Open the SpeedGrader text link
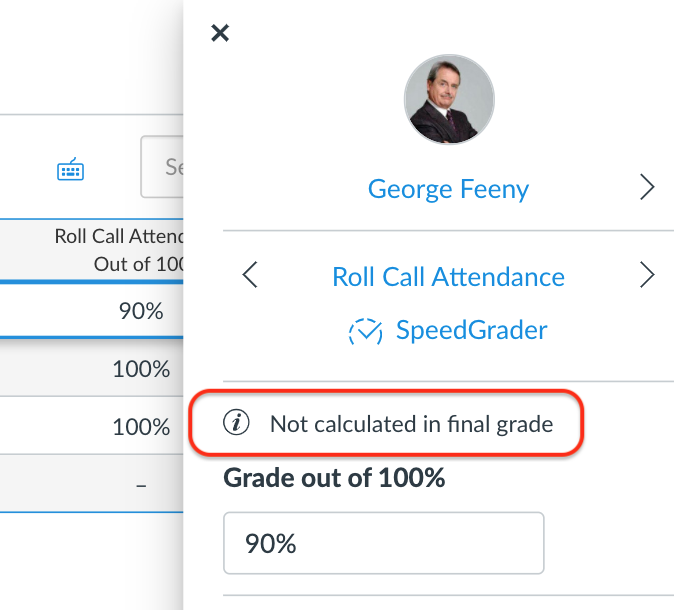 click(x=470, y=331)
